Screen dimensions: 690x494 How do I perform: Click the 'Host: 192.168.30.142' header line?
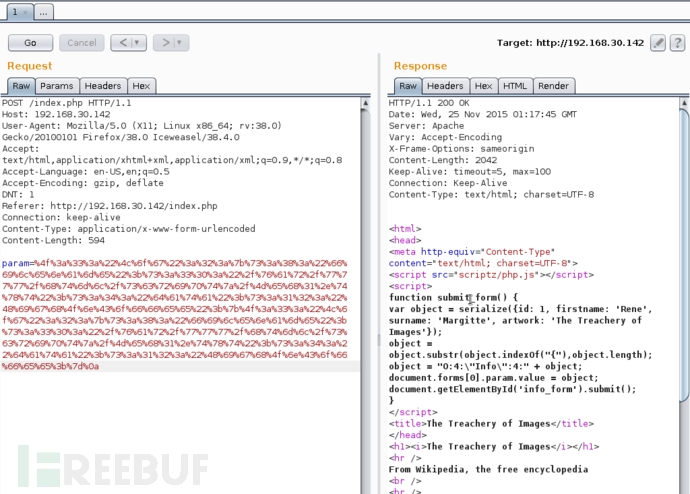pyautogui.click(x=56, y=114)
